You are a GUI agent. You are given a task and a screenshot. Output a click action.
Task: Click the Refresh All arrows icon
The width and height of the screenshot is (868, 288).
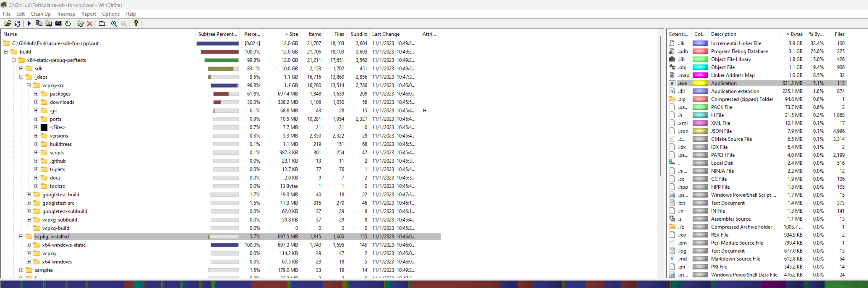[x=17, y=23]
